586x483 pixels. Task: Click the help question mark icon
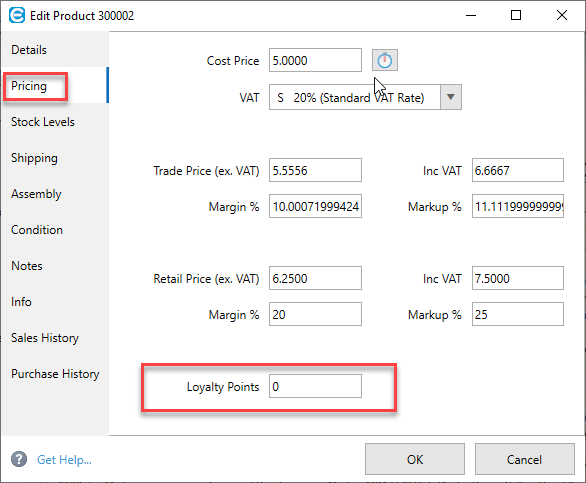click(19, 459)
